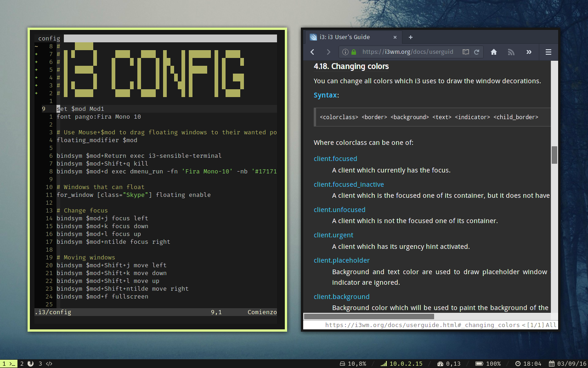The width and height of the screenshot is (588, 368).
Task: Click 'bindsym $mod+Shift+j move left' line
Action: click(x=112, y=265)
